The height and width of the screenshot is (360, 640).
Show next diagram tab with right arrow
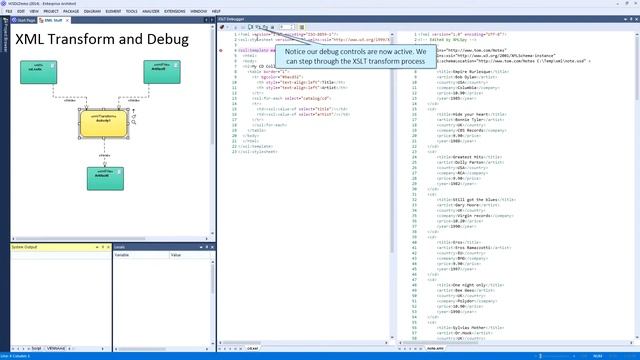(x=212, y=20)
